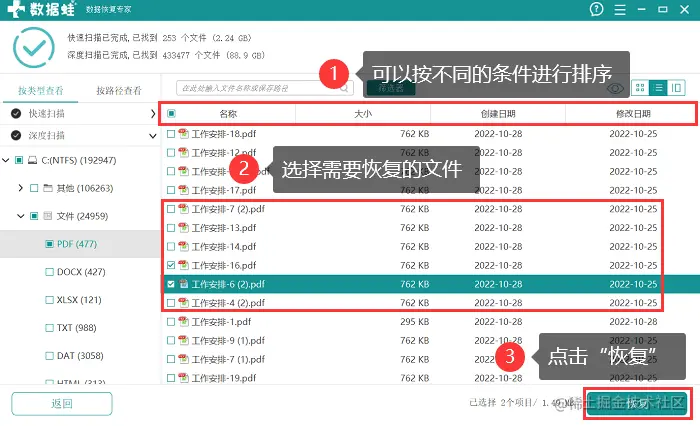Screen dimensions: 700x426
Task: Click the 295 KB size of 工作安排-1.pdf
Action: 414,322
